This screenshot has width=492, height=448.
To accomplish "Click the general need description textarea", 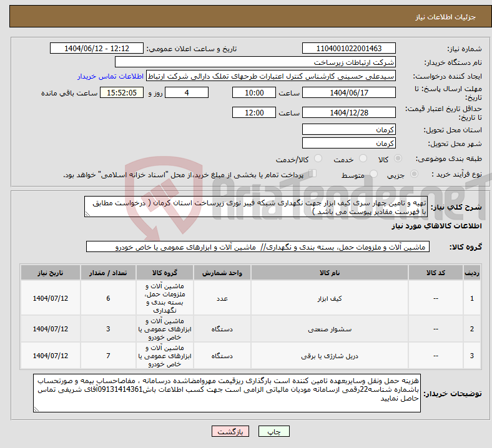I will (256, 207).
